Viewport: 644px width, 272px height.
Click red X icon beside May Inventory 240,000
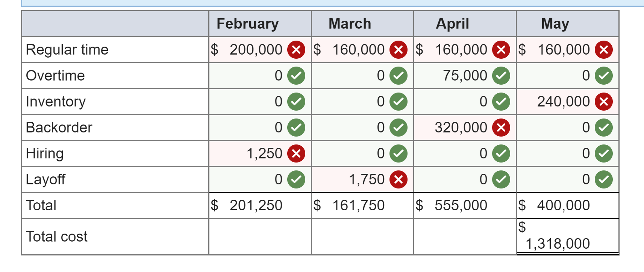click(603, 102)
